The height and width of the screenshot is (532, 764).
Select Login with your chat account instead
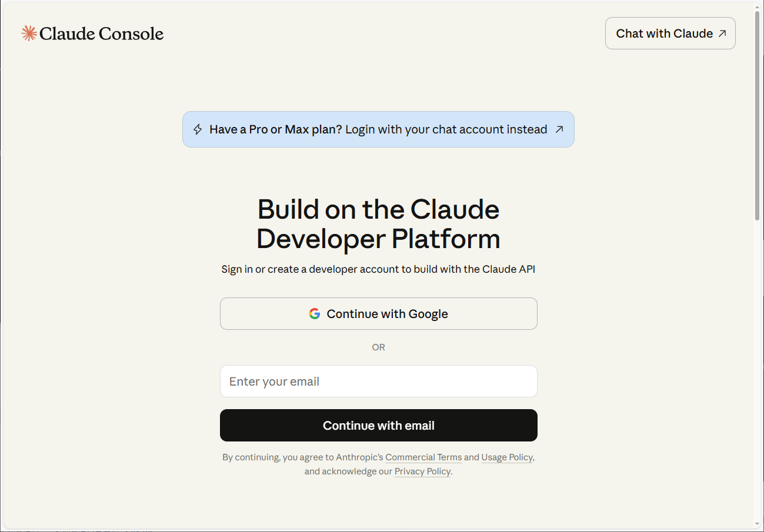click(446, 129)
